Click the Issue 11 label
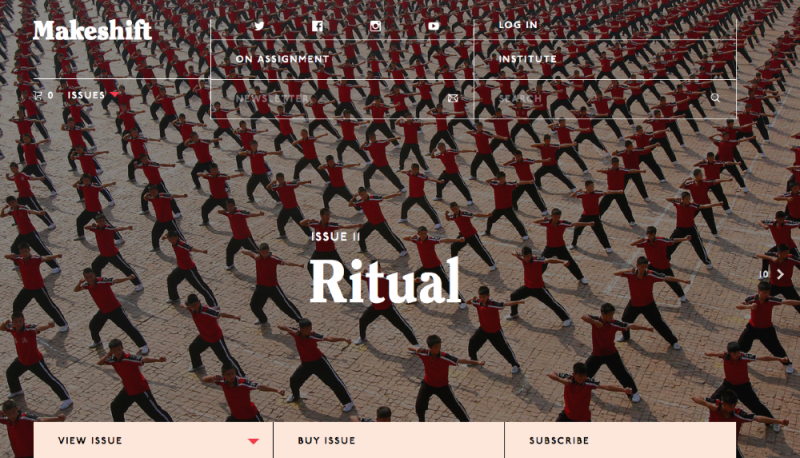This screenshot has height=458, width=800. (x=336, y=237)
